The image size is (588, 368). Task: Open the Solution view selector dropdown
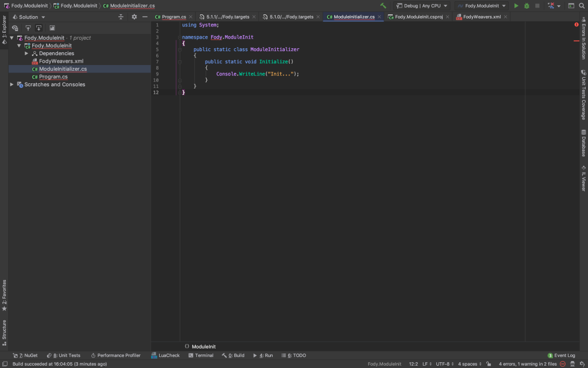29,17
